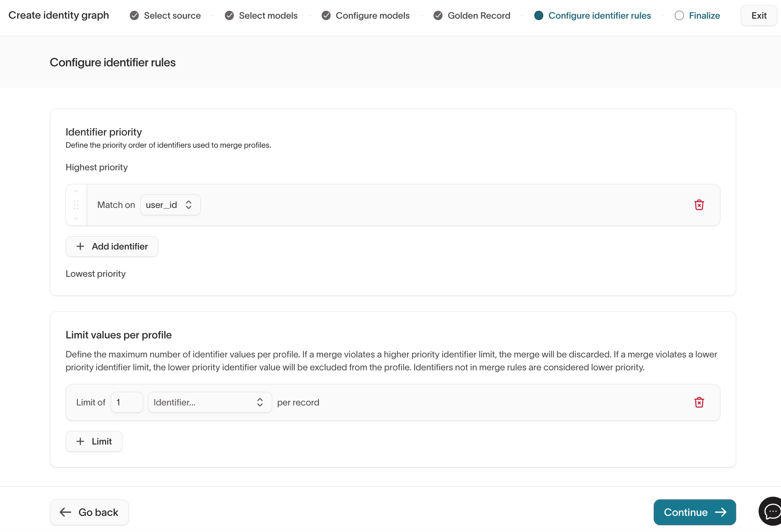The width and height of the screenshot is (781, 532).
Task: Open the user_id identifier dropdown
Action: pyautogui.click(x=170, y=204)
